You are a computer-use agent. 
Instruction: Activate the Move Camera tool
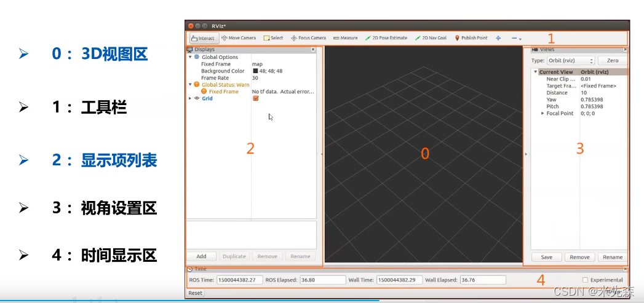pyautogui.click(x=239, y=37)
